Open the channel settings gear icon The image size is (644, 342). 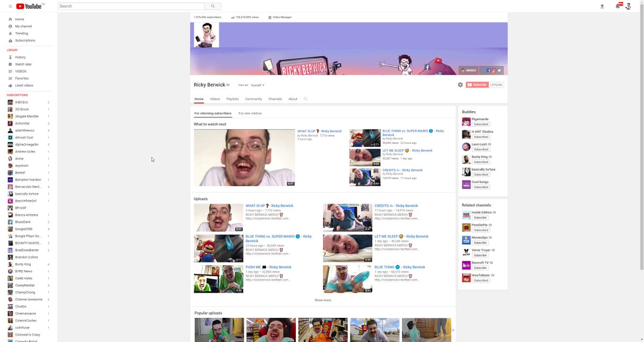(x=460, y=85)
